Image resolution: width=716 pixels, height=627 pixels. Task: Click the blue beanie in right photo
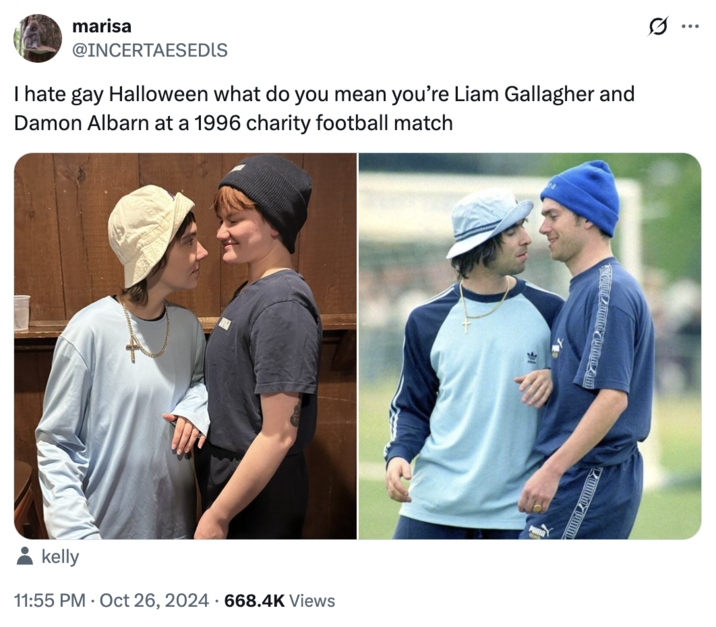[x=582, y=196]
